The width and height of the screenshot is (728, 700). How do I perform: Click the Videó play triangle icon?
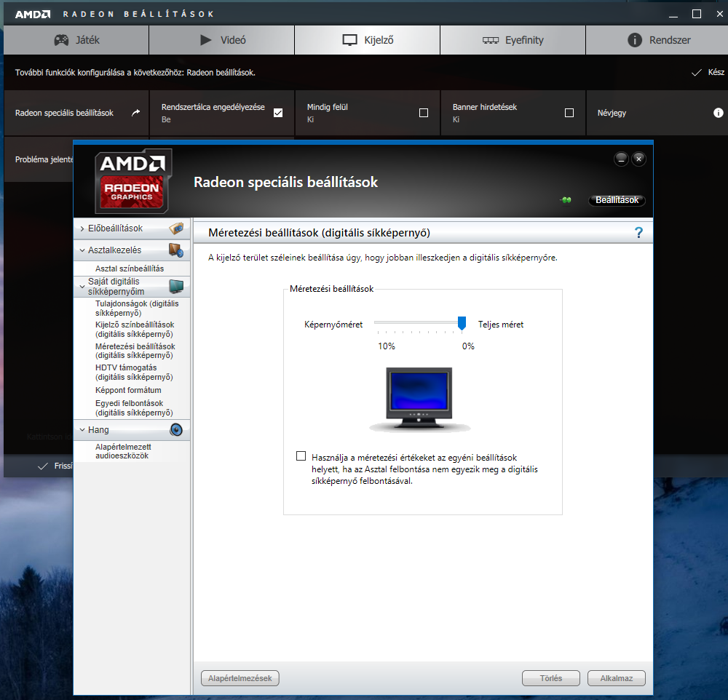(206, 40)
